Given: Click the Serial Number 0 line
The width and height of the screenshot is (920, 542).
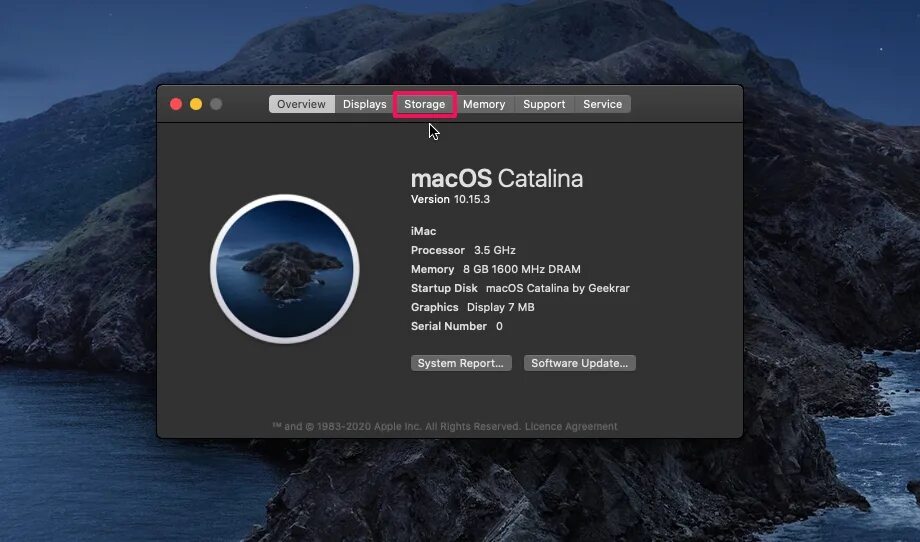Looking at the screenshot, I should (456, 326).
